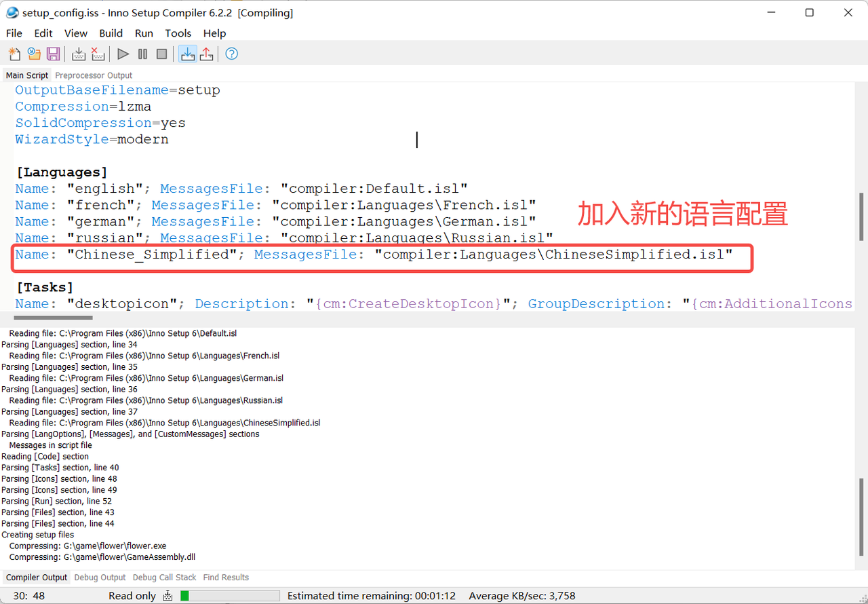Open the Debug Call Stack tab
This screenshot has height=604, width=868.
click(164, 578)
